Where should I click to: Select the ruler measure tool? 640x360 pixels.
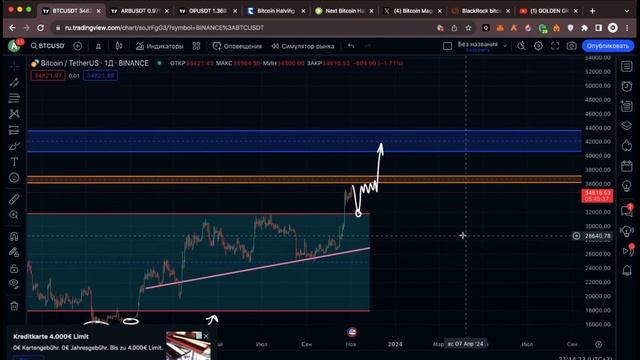click(14, 199)
